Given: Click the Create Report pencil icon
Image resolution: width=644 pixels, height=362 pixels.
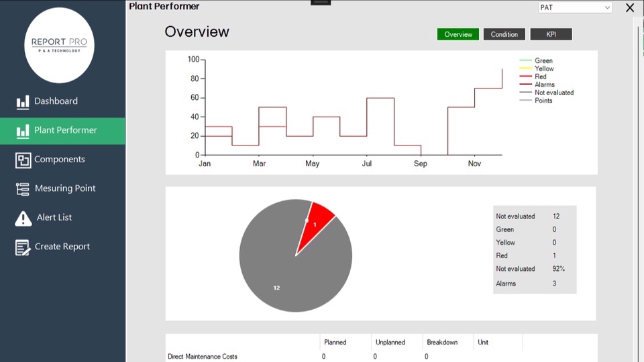Looking at the screenshot, I should [23, 247].
